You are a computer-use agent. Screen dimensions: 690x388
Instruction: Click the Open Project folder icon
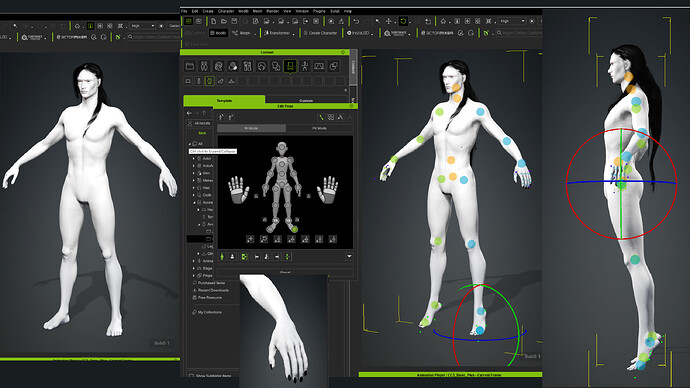(224, 21)
